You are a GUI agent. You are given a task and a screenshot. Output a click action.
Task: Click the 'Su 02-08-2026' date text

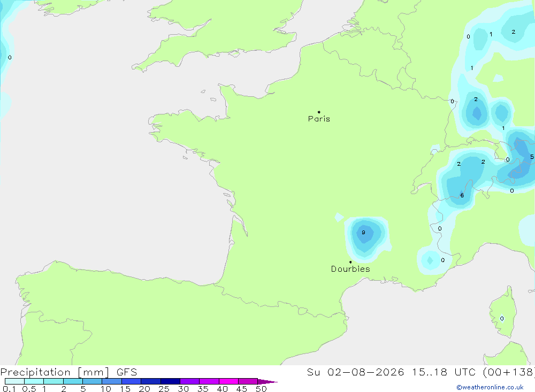[x=356, y=372]
